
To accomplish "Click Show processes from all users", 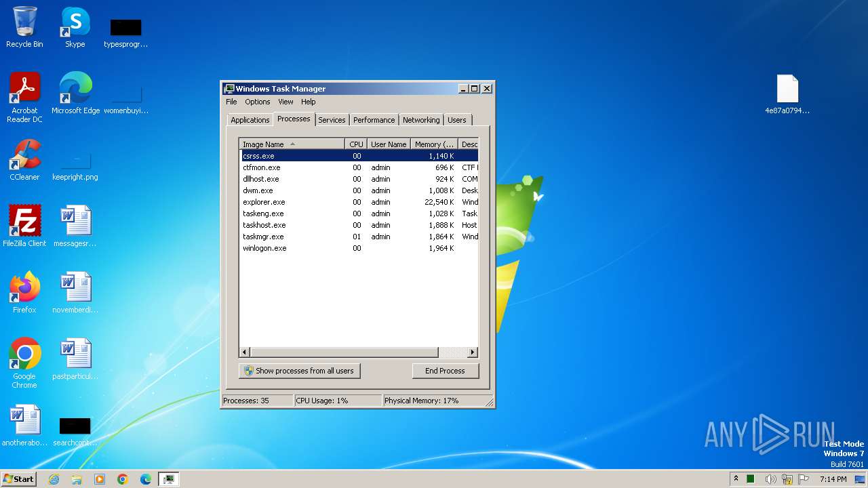I will tap(299, 371).
